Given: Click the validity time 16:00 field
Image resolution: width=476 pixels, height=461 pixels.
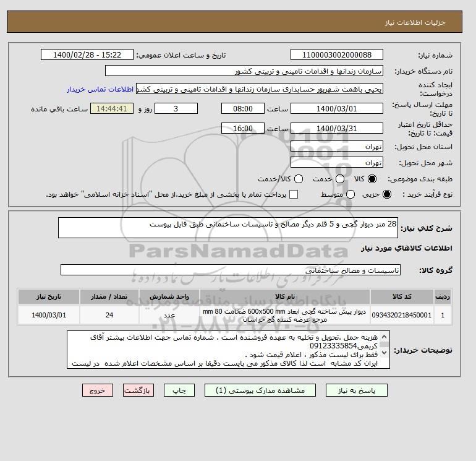Looking at the screenshot, I should [243, 128].
